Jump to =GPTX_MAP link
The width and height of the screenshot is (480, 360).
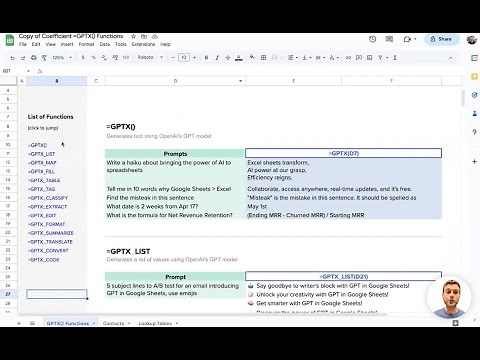click(x=42, y=163)
